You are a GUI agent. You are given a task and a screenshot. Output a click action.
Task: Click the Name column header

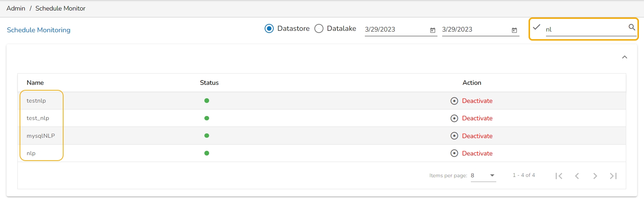pos(35,83)
